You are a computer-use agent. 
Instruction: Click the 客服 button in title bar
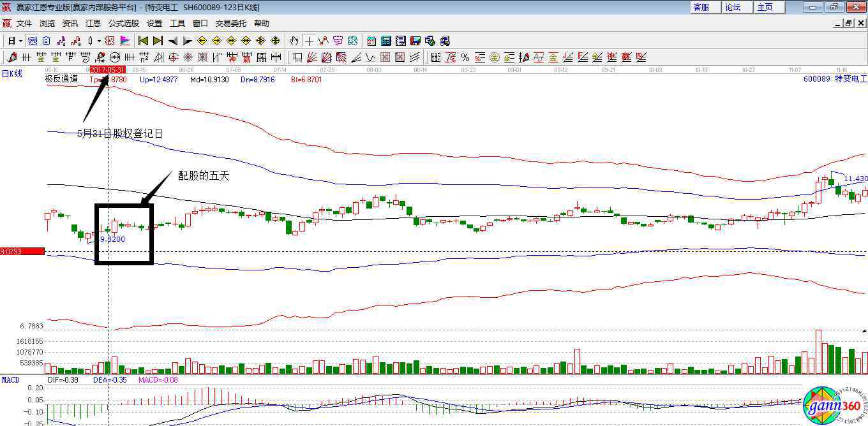click(706, 7)
